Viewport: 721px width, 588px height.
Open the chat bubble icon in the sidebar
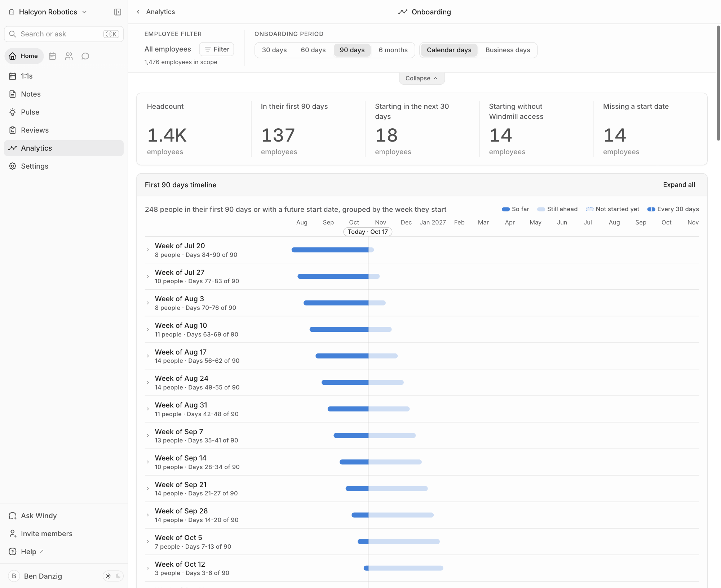click(85, 56)
